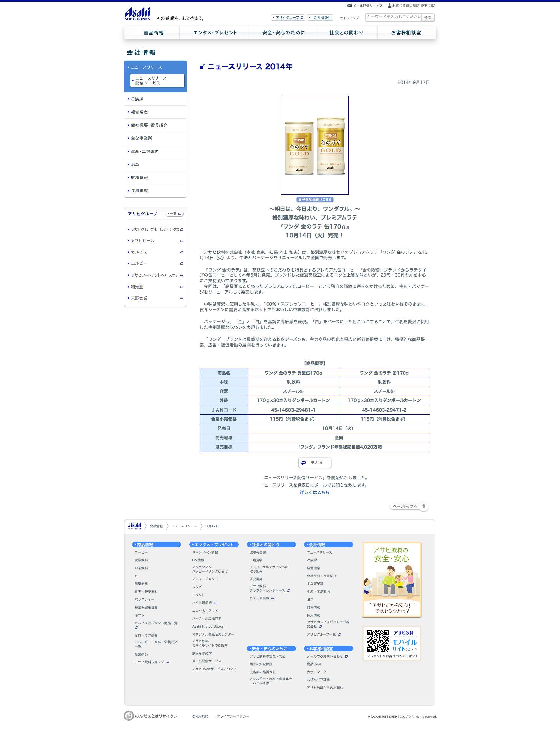
Task: Open キャンペーン情報 link in footer
Action: (x=205, y=553)
